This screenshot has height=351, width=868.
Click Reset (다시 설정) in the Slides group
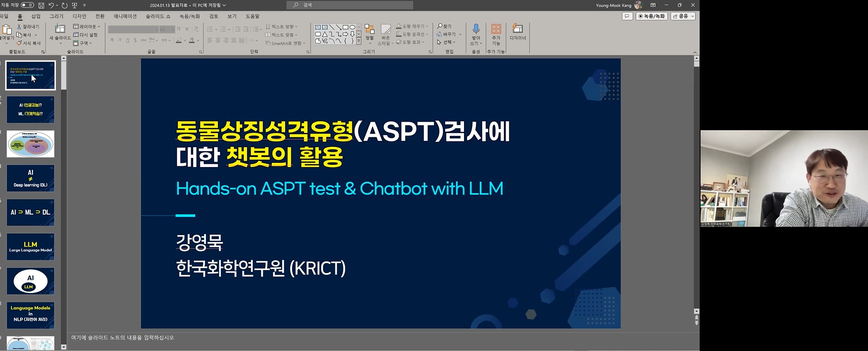[86, 35]
